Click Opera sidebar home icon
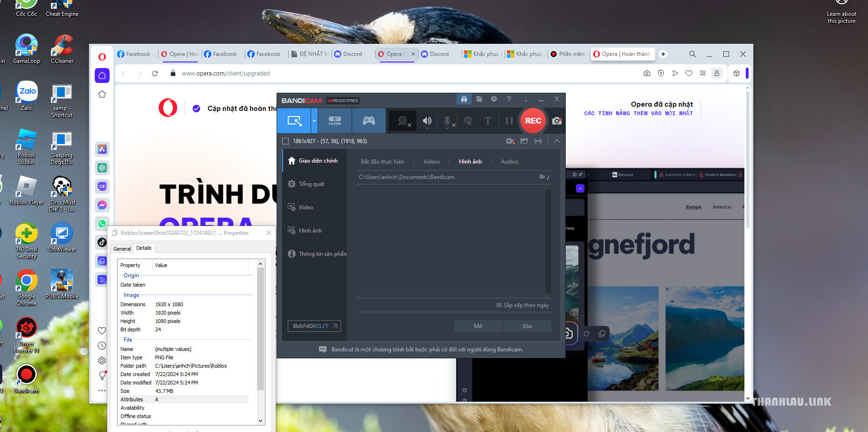 coord(102,75)
